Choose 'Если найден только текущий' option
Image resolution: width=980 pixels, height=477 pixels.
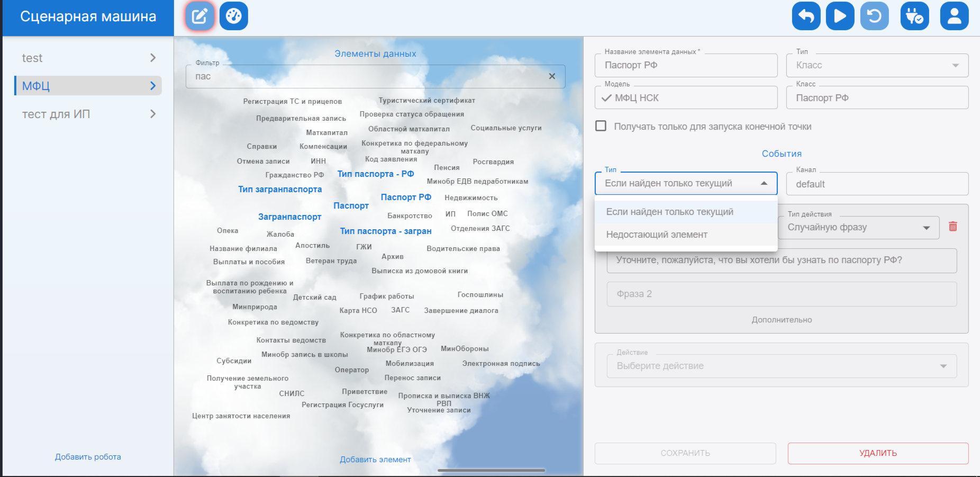669,212
